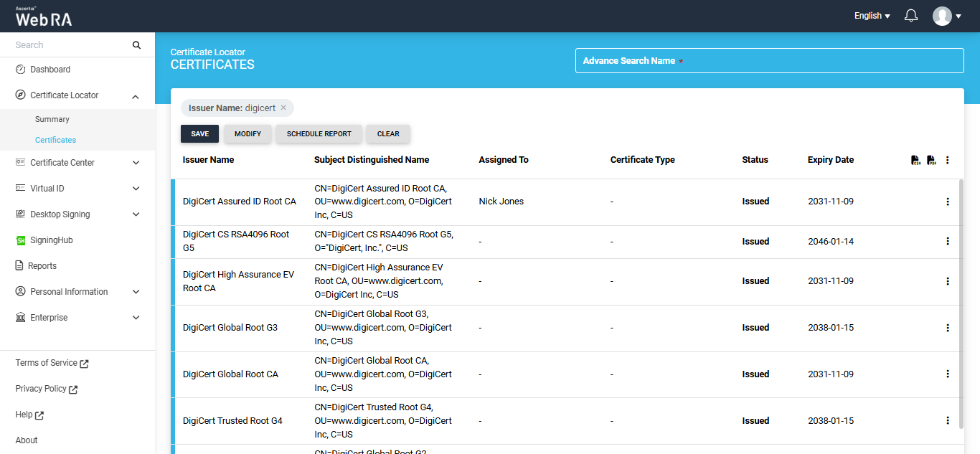Open the About link
Screen dimensions: 980x454
pyautogui.click(x=27, y=440)
